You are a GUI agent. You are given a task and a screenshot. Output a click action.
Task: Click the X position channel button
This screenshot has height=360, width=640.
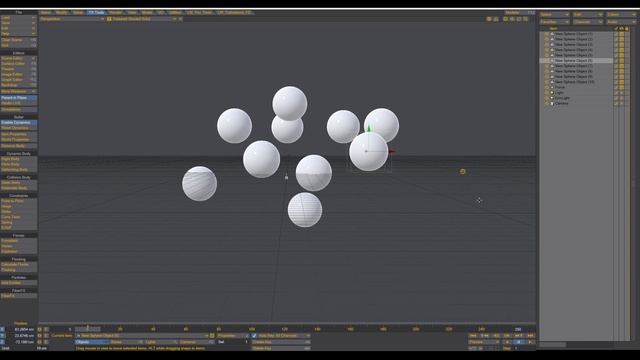tap(2, 329)
